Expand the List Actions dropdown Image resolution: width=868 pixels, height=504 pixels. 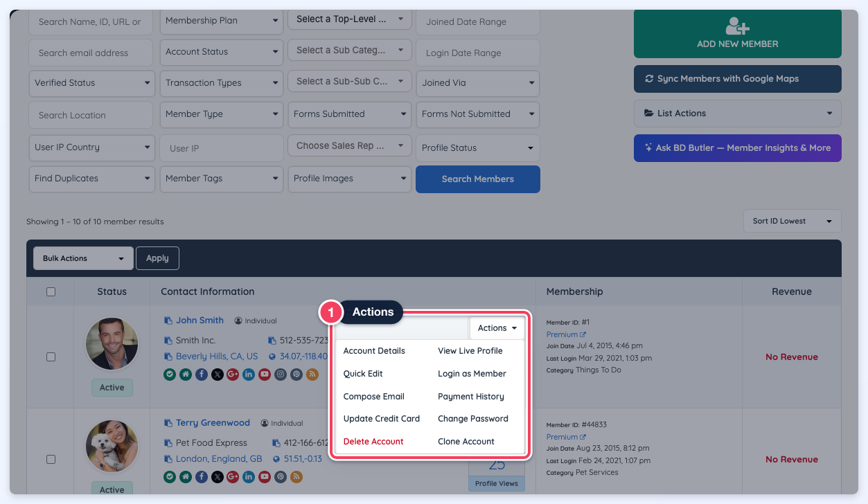point(738,114)
